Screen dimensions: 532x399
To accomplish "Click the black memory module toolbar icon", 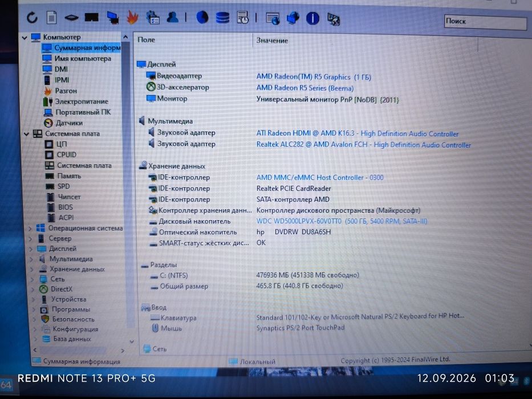I will click(91, 17).
